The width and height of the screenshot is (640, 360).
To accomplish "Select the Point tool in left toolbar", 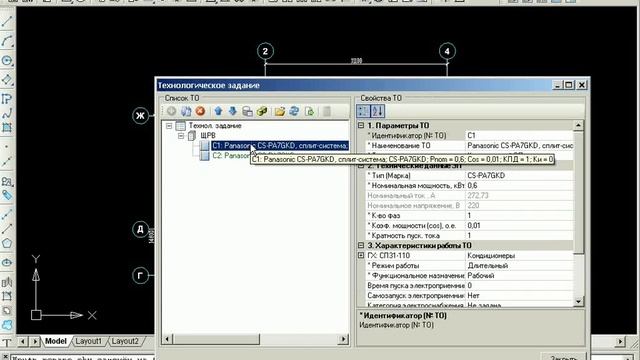I will (7, 146).
